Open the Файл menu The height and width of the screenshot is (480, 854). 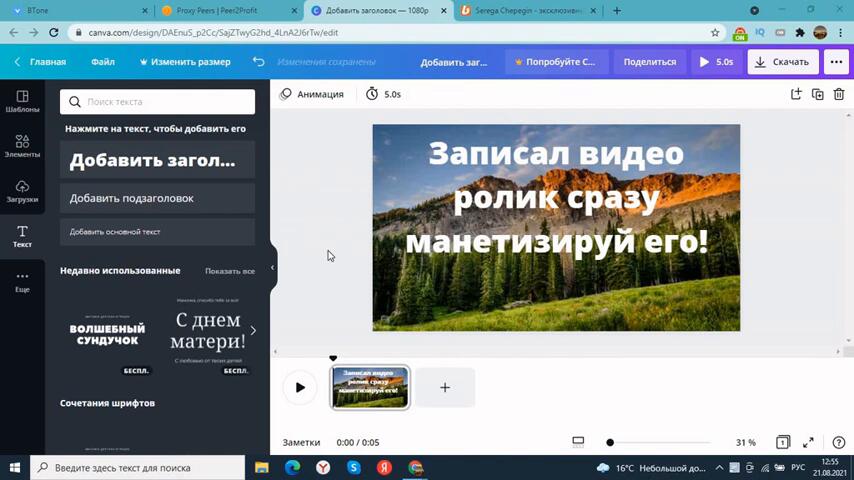click(x=103, y=62)
